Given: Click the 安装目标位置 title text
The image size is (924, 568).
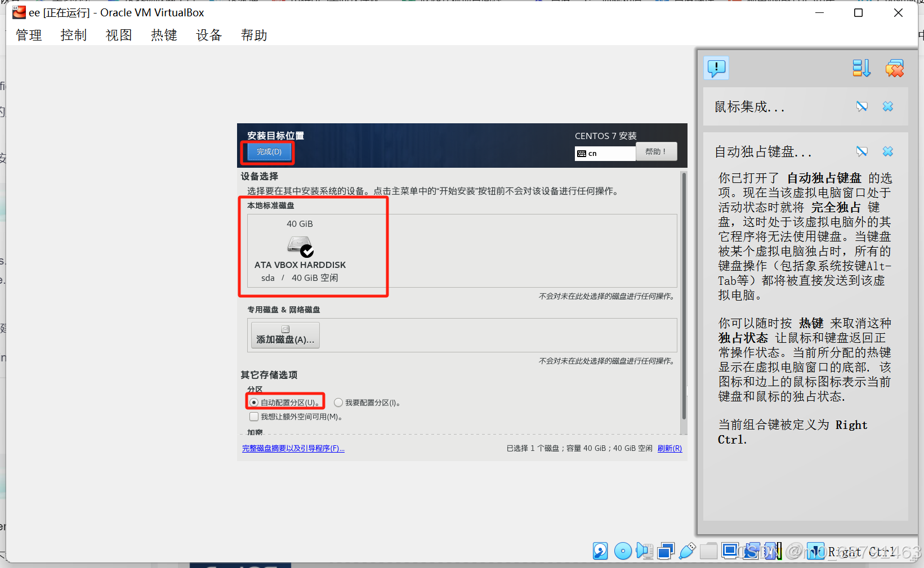Looking at the screenshot, I should point(275,136).
